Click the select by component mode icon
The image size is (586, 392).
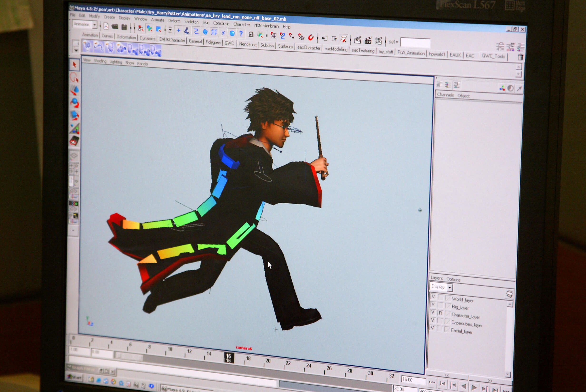click(158, 29)
